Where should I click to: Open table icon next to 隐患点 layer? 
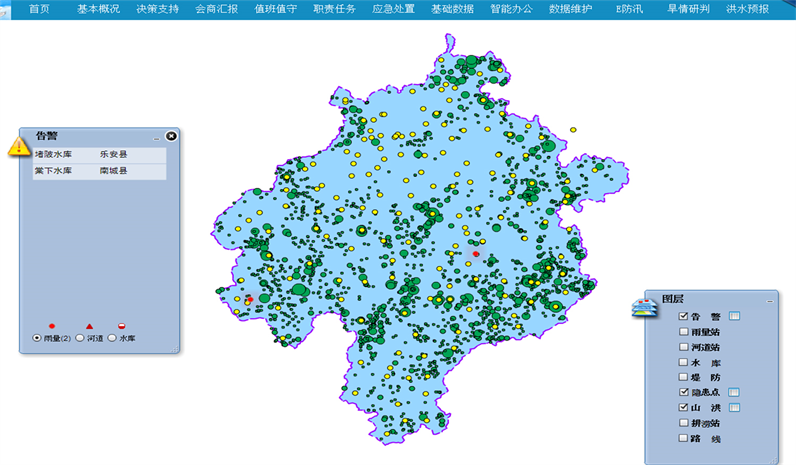coord(733,393)
